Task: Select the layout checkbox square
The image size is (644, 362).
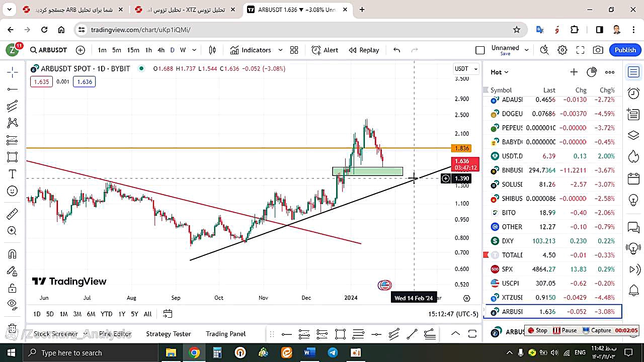Action: (480, 50)
